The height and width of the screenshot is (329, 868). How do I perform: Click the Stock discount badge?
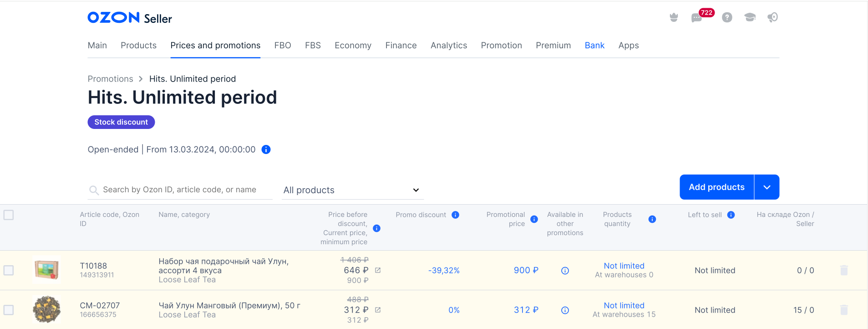pyautogui.click(x=121, y=122)
